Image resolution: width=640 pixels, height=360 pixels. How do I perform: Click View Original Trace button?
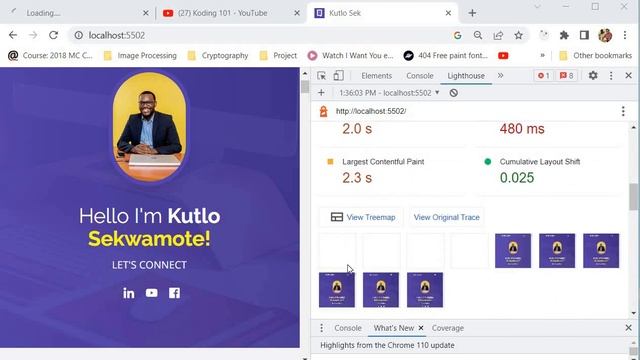pyautogui.click(x=447, y=218)
